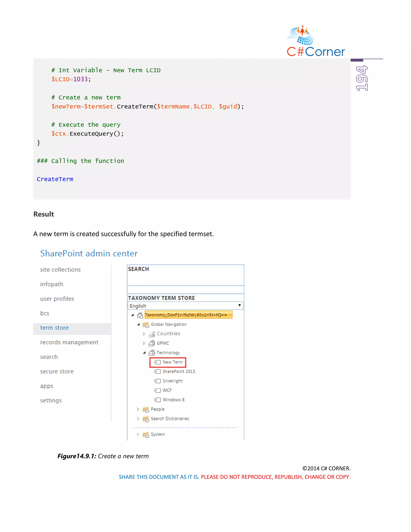Select the SharePoint 2013 term label

(179, 371)
